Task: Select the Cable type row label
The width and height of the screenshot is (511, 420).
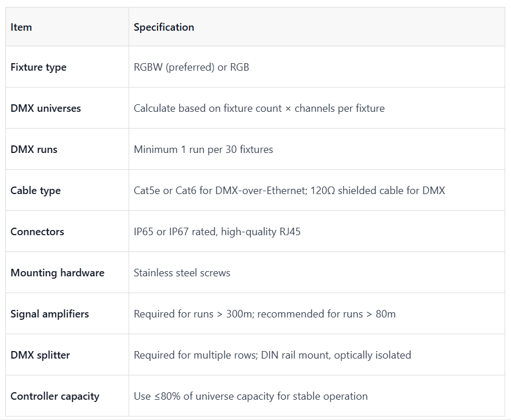Action: coord(35,191)
